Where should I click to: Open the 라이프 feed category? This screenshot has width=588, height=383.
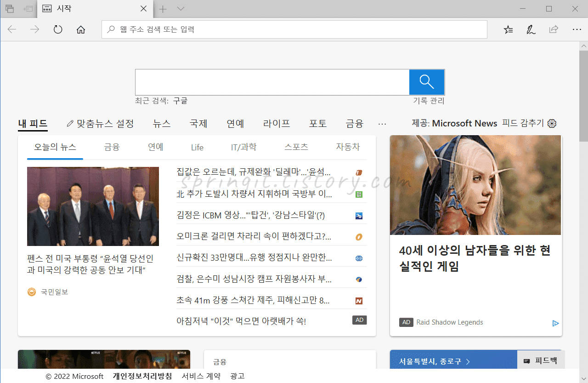[277, 123]
